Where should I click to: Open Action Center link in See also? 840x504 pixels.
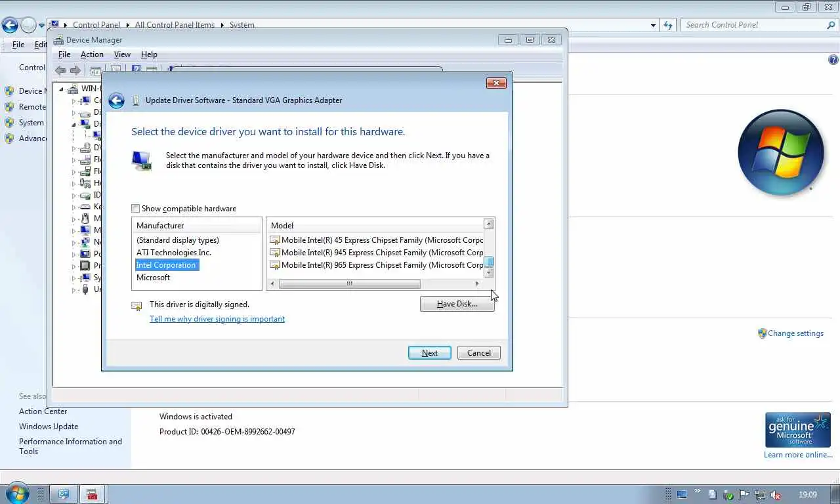43,411
